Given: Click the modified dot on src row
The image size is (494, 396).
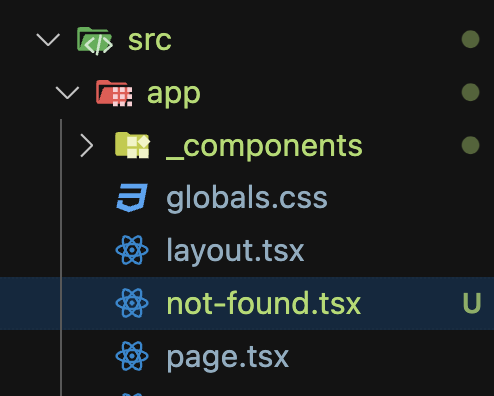Looking at the screenshot, I should click(x=471, y=39).
